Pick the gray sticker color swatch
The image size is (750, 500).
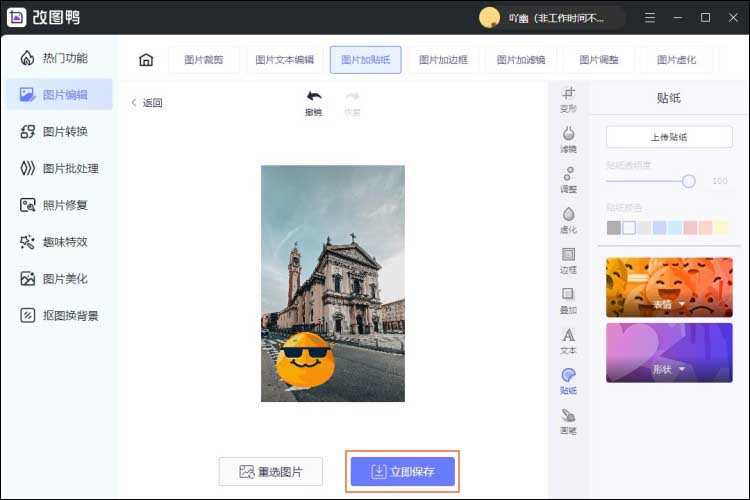click(x=614, y=228)
